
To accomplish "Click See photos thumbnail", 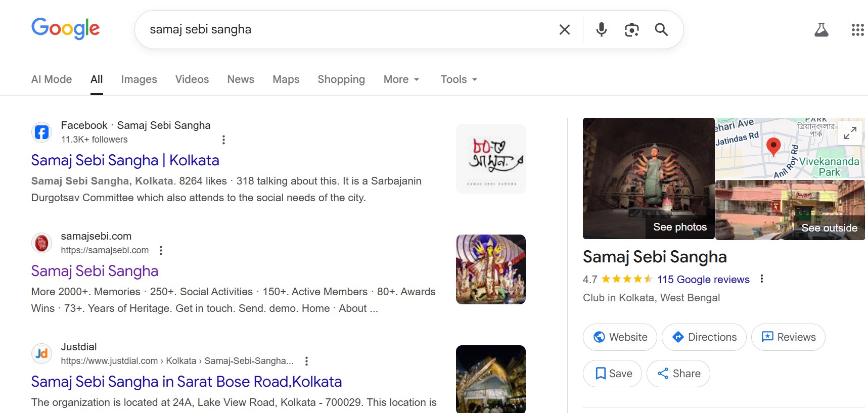I will [649, 178].
